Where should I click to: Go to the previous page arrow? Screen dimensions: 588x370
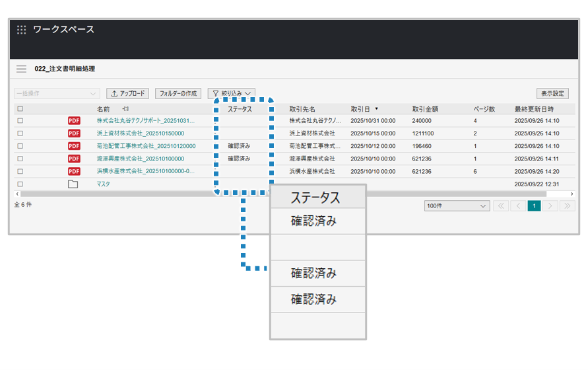tap(518, 206)
